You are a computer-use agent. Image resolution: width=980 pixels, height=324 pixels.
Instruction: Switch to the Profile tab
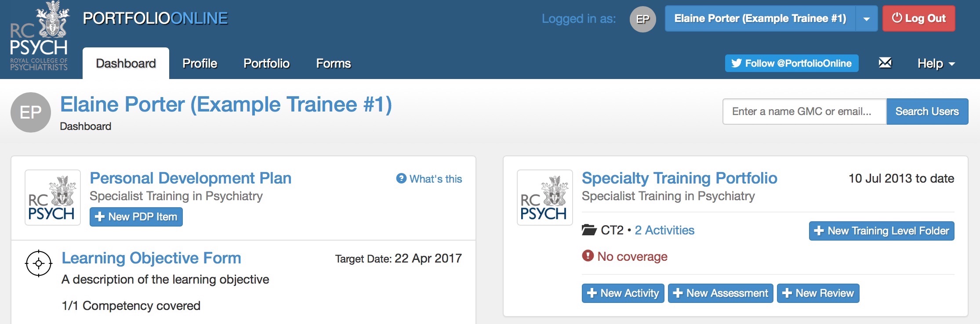(200, 64)
